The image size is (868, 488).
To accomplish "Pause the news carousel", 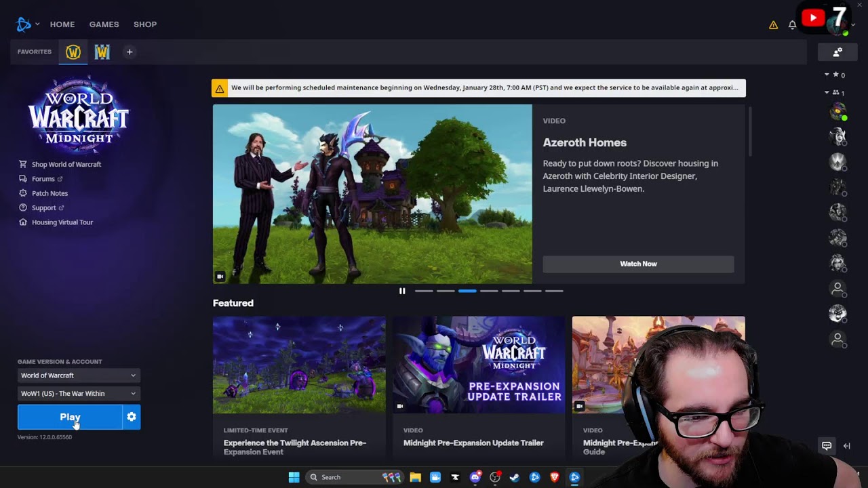I will click(x=402, y=291).
